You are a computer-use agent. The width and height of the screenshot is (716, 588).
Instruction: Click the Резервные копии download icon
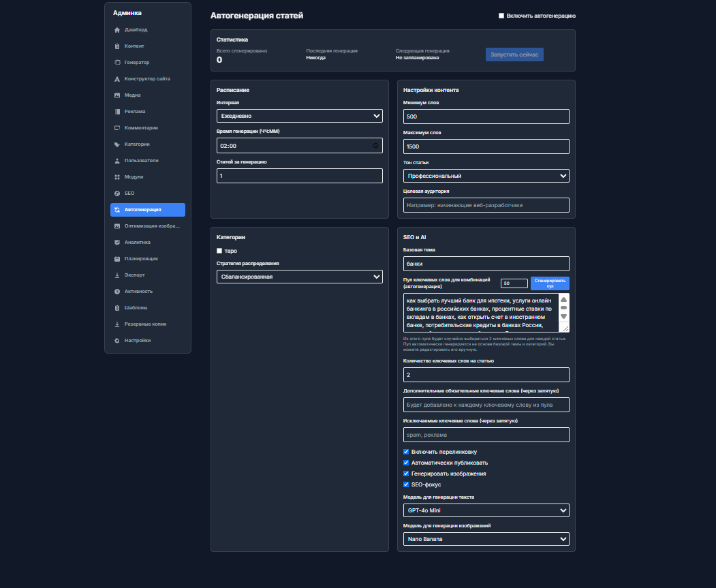(x=117, y=324)
